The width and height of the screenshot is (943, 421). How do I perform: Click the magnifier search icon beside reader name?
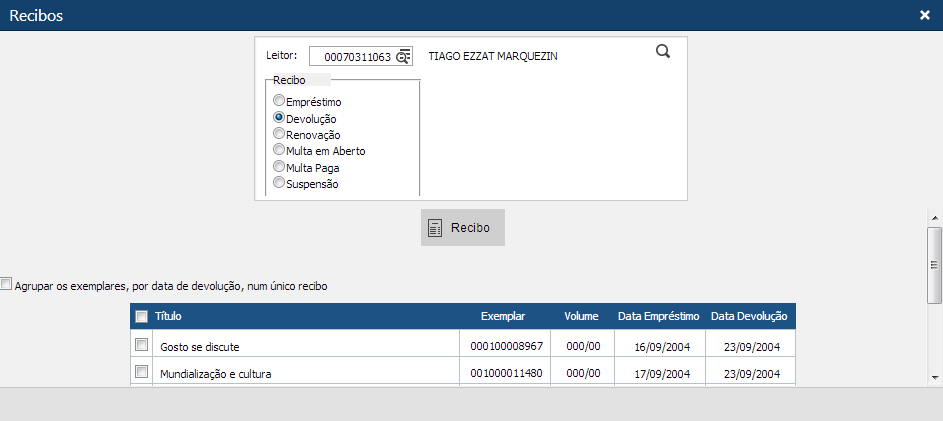point(662,52)
